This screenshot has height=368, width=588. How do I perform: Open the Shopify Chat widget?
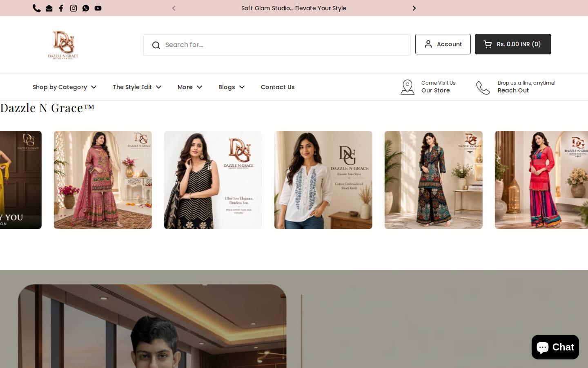pyautogui.click(x=555, y=347)
